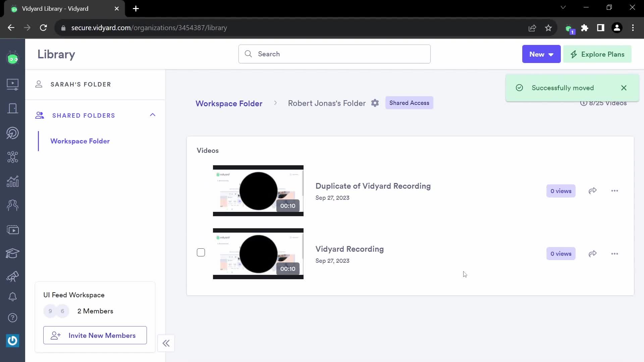Open the Chrome three-dot menu
This screenshot has width=644, height=362.
coord(633,28)
